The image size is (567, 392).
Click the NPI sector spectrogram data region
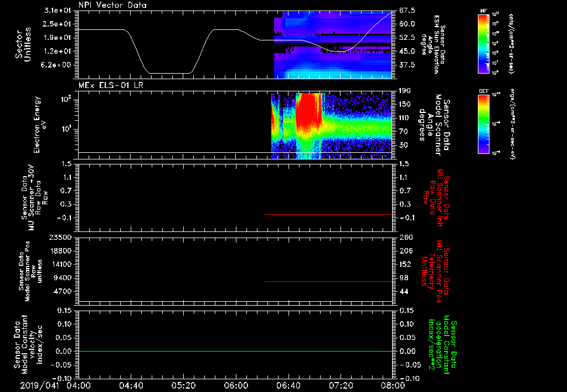pyautogui.click(x=333, y=44)
